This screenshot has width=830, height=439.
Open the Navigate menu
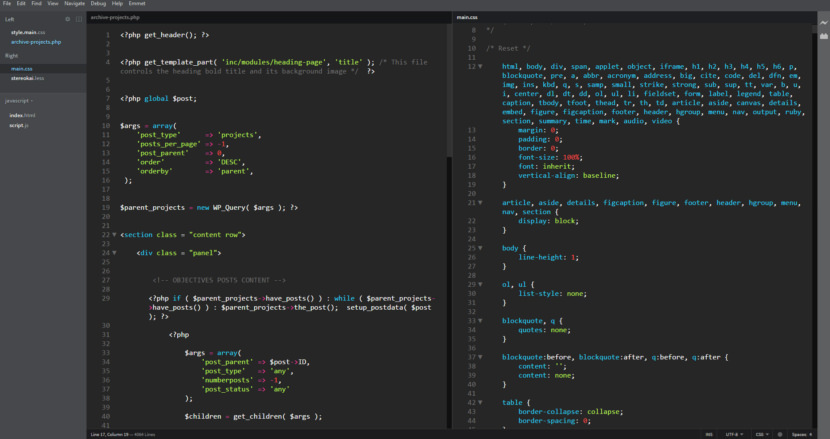(75, 4)
